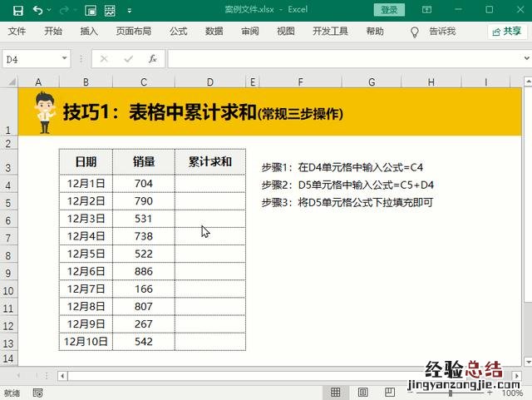Click the Undo arrow icon
532x400 pixels.
click(x=38, y=10)
